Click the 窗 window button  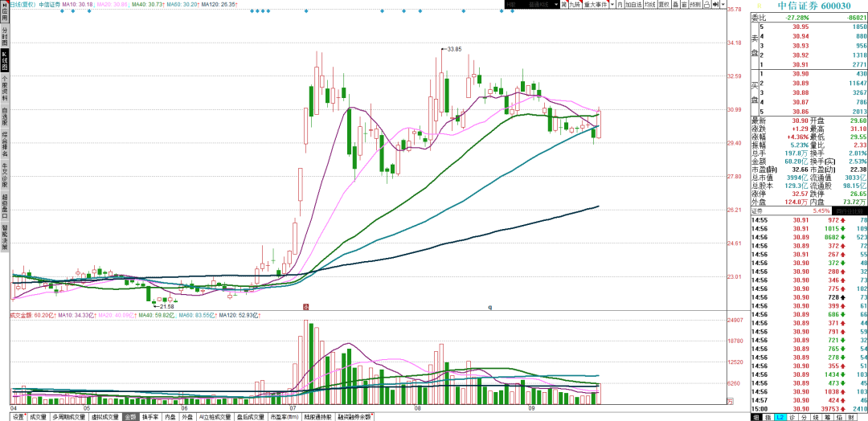pos(685,4)
